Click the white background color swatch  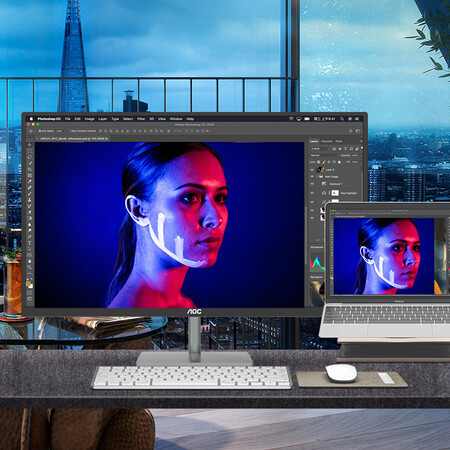(31, 286)
